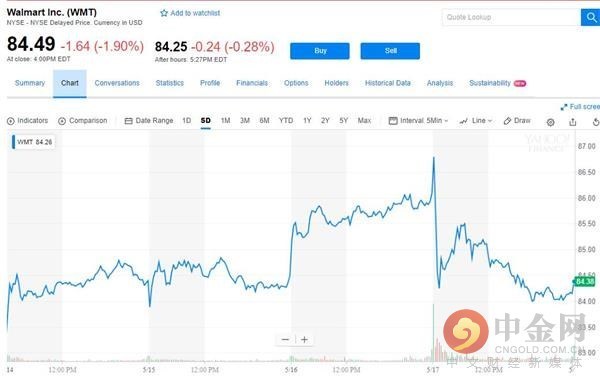Open the Financials tab
Screen dimensions: 600x381
tap(252, 83)
